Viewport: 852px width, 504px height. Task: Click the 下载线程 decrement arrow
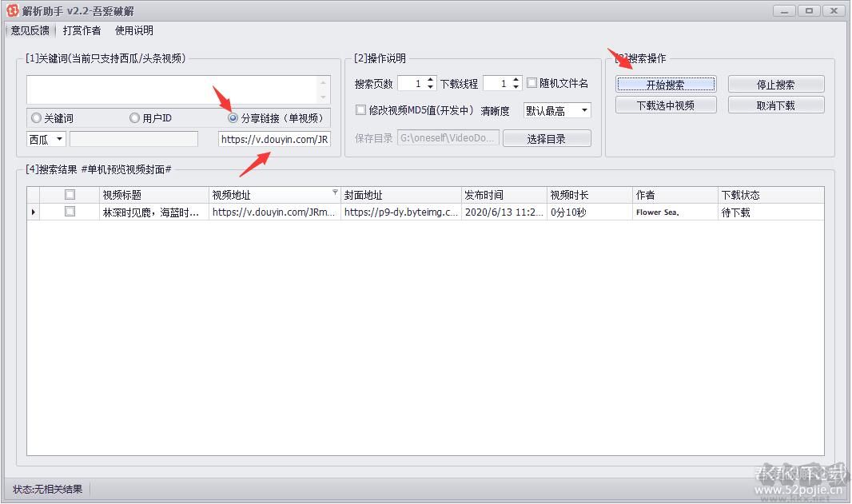coord(516,86)
